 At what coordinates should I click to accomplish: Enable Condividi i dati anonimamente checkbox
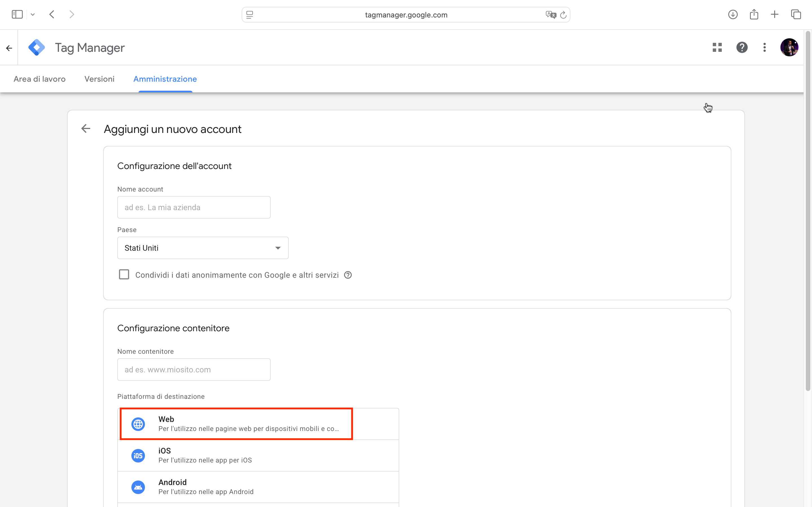(124, 275)
